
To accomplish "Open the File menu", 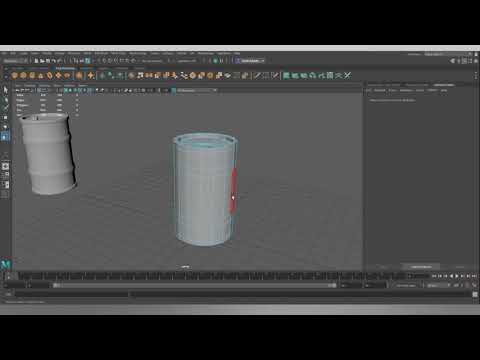I will click(4, 53).
